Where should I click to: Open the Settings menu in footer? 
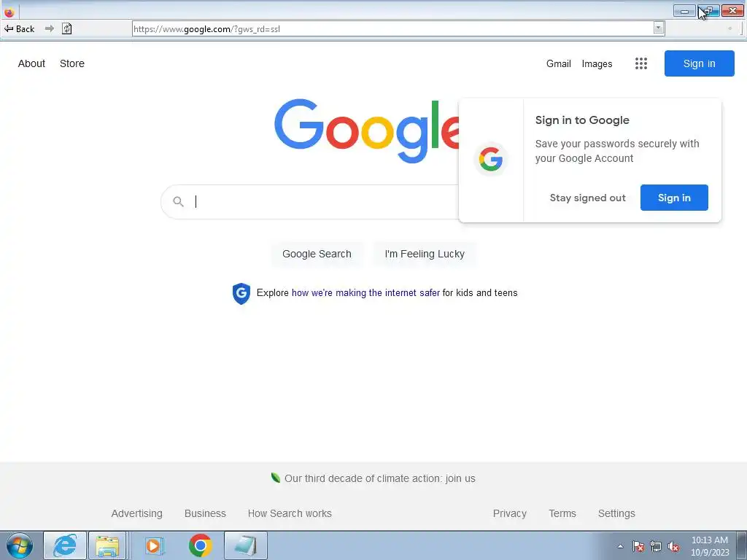(x=616, y=513)
